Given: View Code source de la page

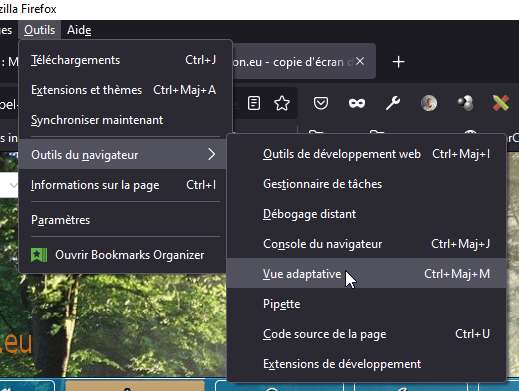Looking at the screenshot, I should point(366,334).
